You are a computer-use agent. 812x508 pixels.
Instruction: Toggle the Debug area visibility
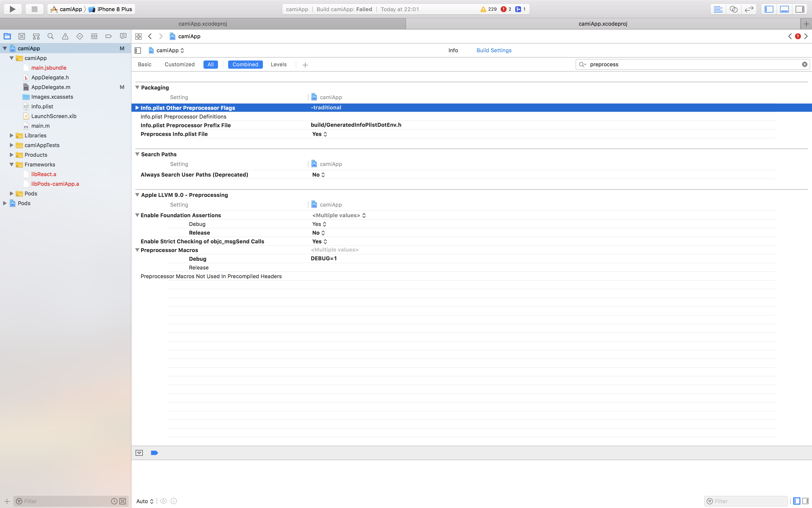click(784, 9)
